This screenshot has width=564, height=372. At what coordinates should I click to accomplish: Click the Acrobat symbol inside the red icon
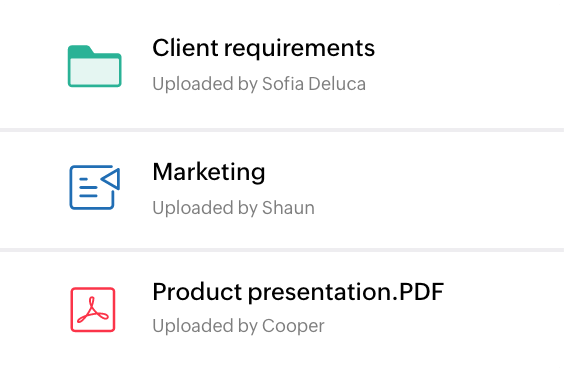93,310
